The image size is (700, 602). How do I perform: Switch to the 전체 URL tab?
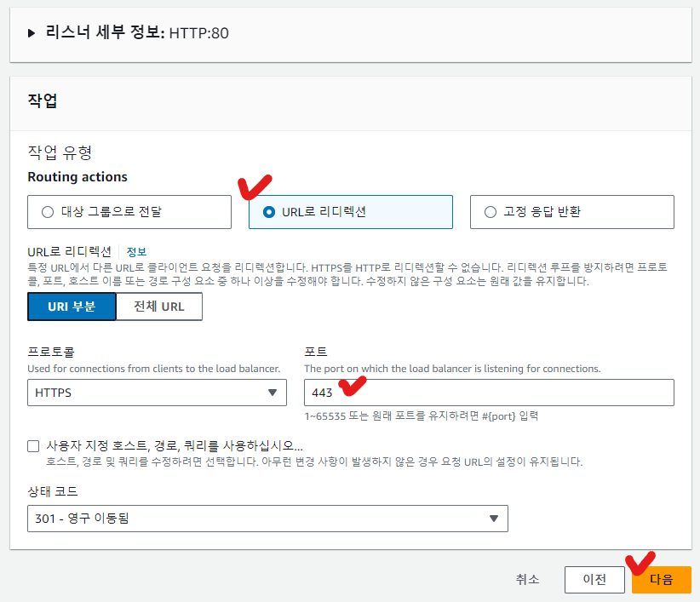click(x=159, y=307)
